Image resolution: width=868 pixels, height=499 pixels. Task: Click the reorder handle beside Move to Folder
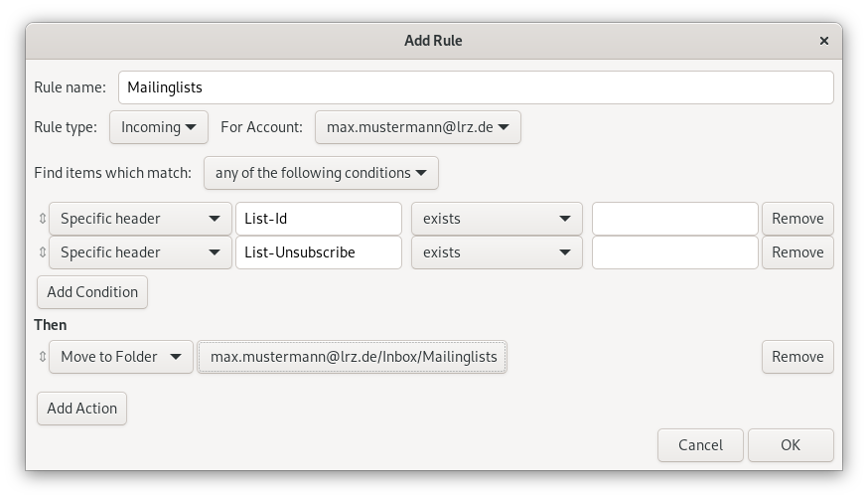[42, 357]
